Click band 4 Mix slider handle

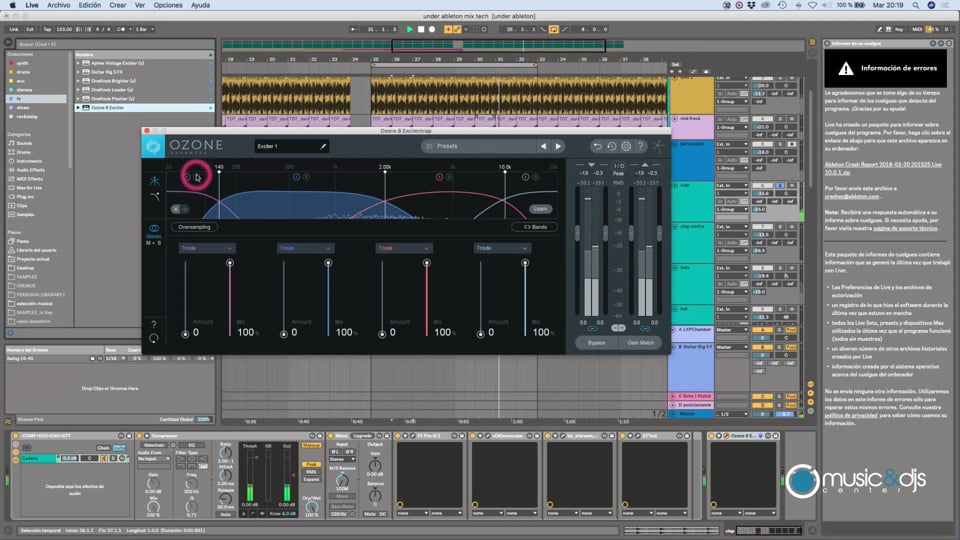525,263
